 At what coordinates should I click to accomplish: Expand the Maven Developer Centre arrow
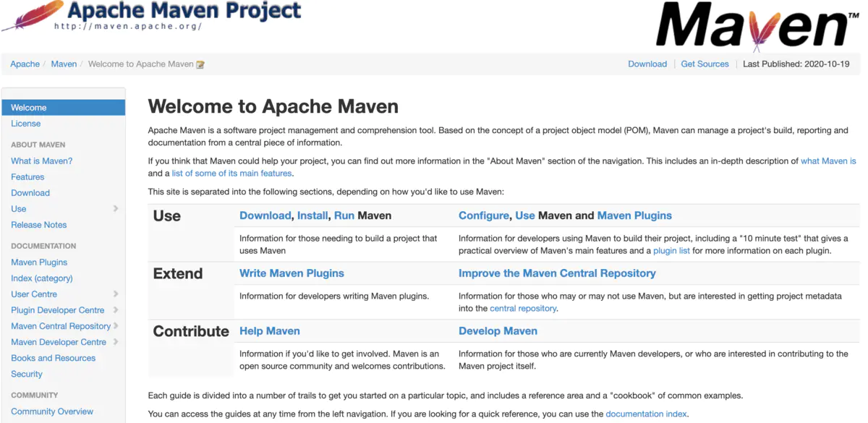tap(116, 342)
